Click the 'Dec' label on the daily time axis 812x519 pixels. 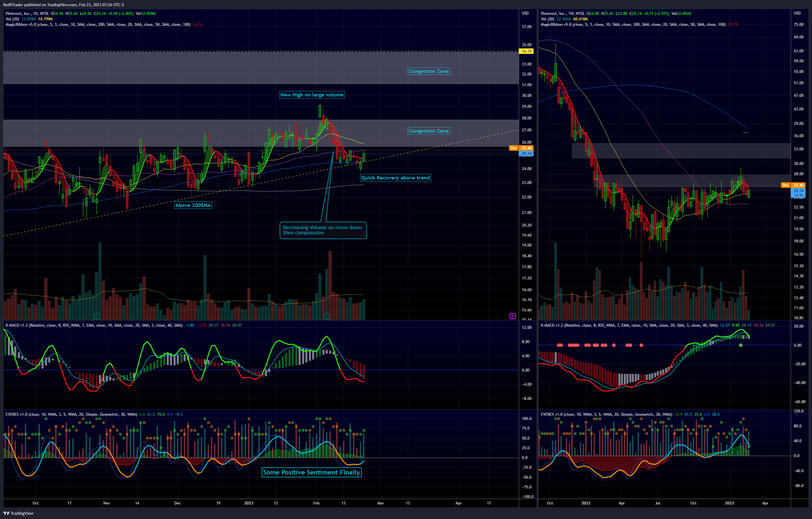[x=177, y=503]
